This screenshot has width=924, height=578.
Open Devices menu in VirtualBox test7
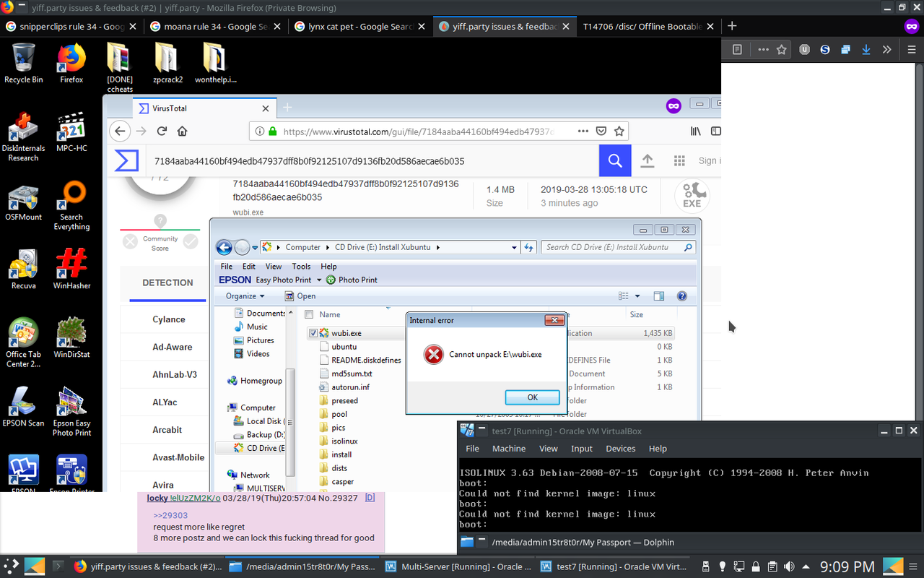pyautogui.click(x=620, y=448)
